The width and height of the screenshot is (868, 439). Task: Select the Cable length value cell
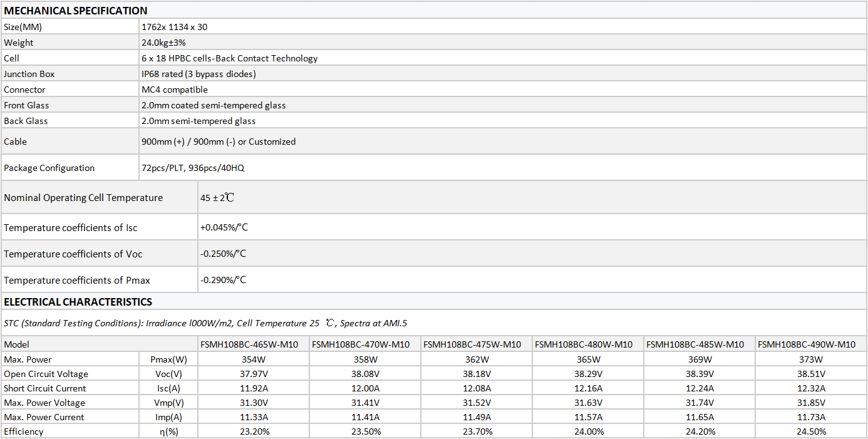pyautogui.click(x=219, y=142)
